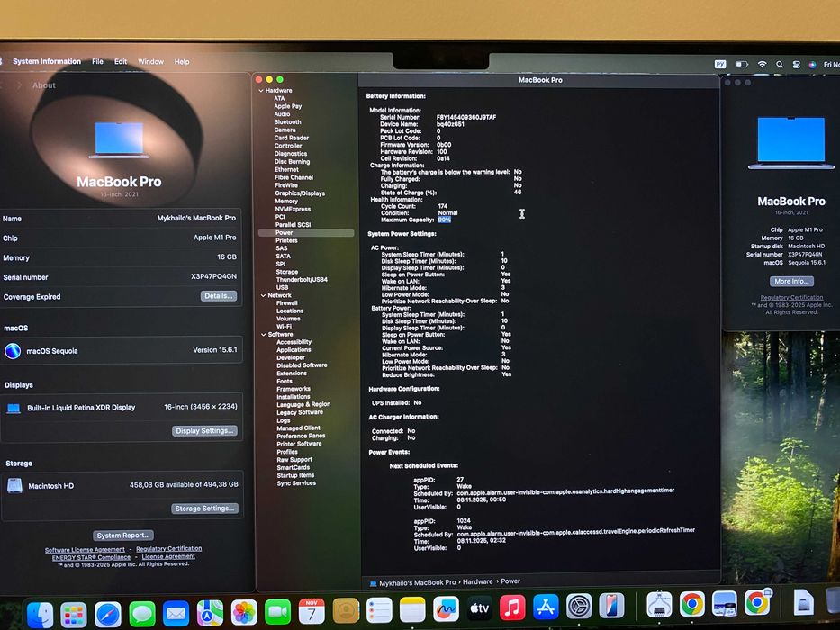The height and width of the screenshot is (630, 840).
Task: Select Installations under Software
Action: [293, 397]
